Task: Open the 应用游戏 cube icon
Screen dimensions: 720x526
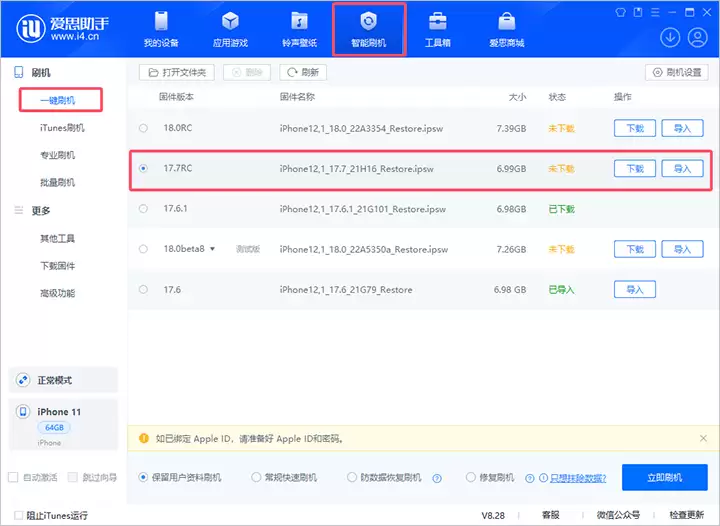Action: point(230,22)
